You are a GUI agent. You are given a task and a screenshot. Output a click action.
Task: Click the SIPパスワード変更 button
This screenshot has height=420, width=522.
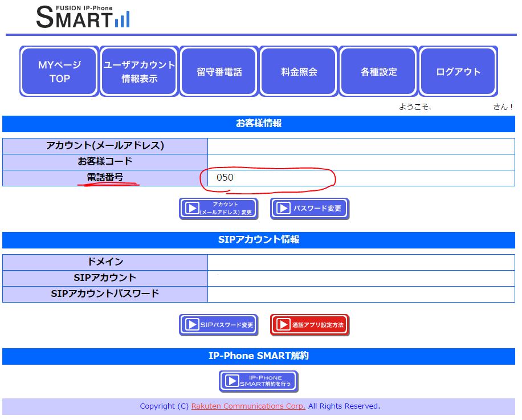pos(219,324)
